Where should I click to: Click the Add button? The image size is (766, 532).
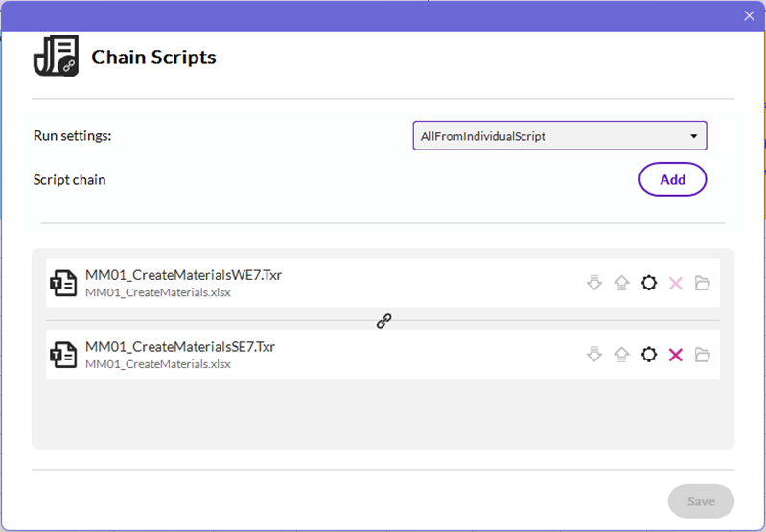coord(672,179)
